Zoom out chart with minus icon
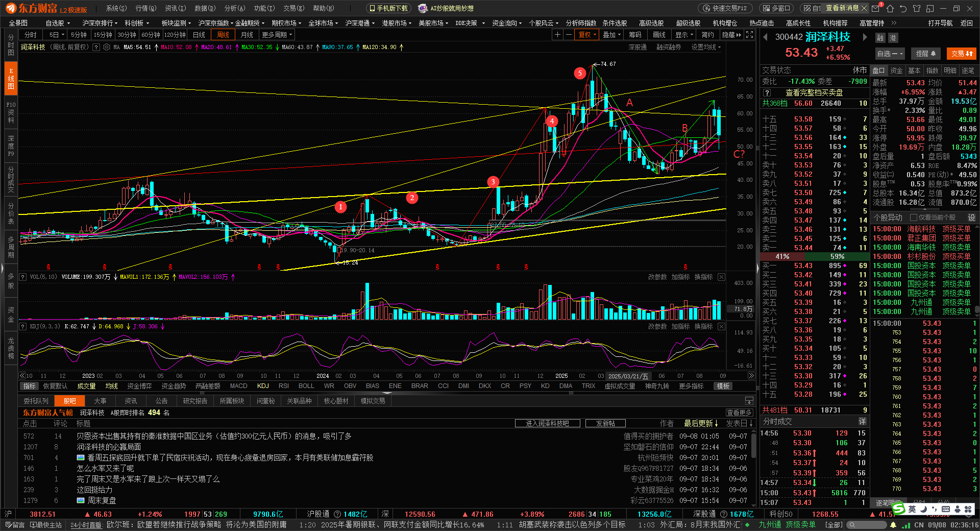The width and height of the screenshot is (980, 531). tap(569, 35)
